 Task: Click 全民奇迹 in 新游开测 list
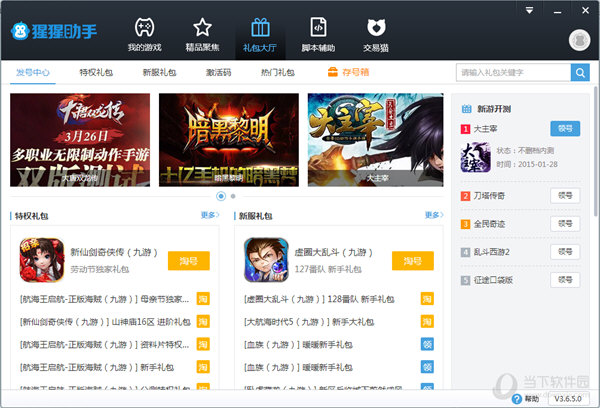489,224
